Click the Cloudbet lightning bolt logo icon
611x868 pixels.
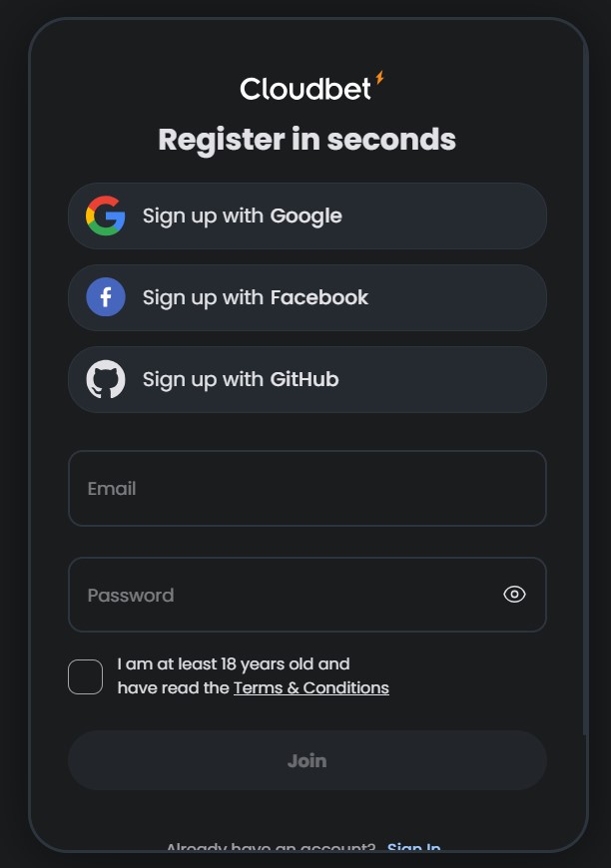click(x=379, y=77)
